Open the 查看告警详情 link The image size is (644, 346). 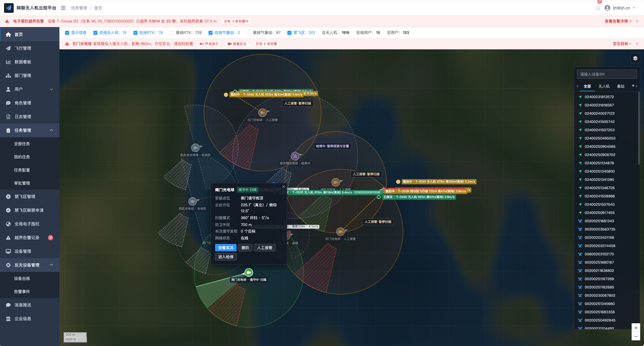618,21
